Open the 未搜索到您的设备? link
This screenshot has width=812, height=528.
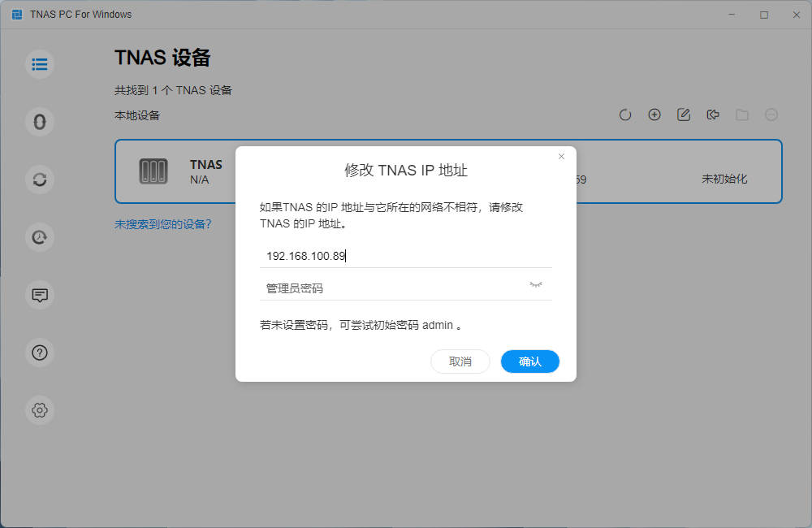163,224
